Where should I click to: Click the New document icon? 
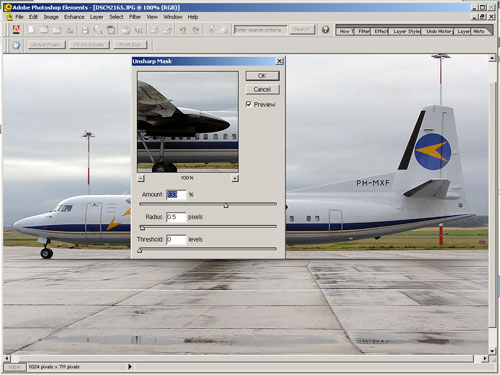click(31, 30)
